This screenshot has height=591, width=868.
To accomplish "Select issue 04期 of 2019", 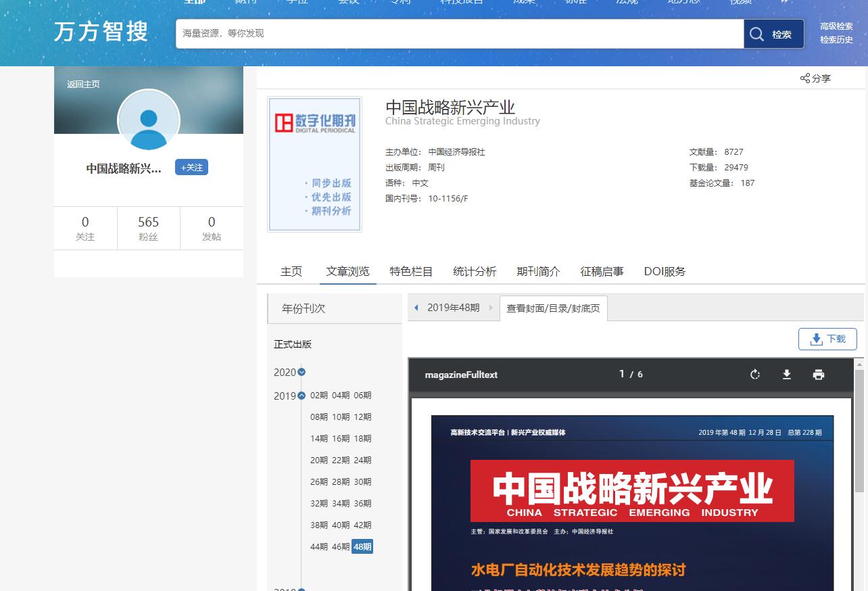I will click(x=341, y=396).
